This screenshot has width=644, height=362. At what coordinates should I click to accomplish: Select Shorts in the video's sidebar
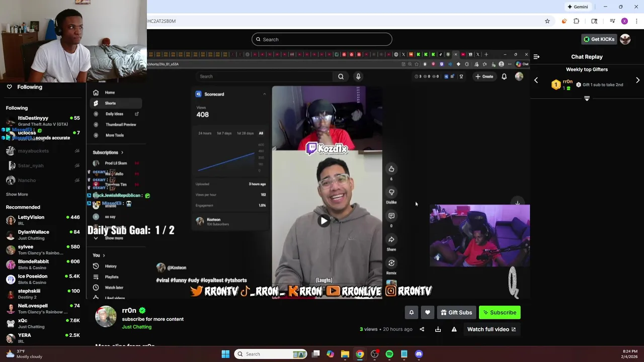[x=116, y=103]
